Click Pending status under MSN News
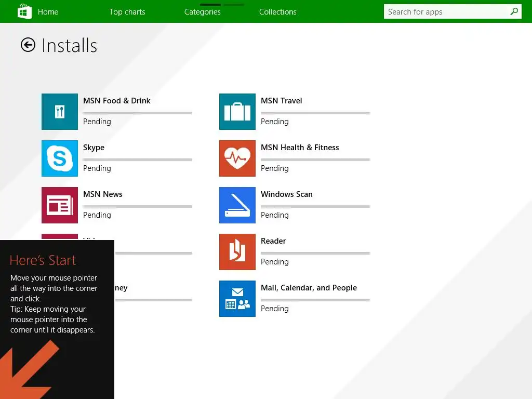The width and height of the screenshot is (532, 399). click(x=97, y=216)
